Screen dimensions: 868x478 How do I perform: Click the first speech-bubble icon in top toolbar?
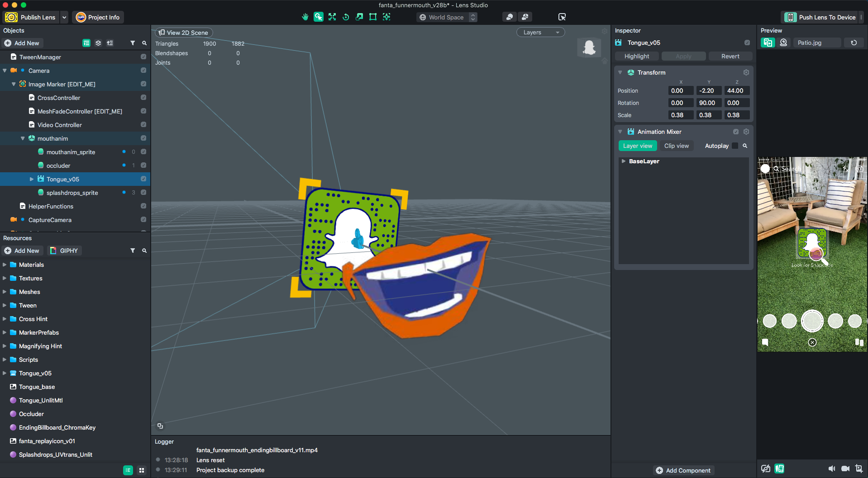pyautogui.click(x=510, y=17)
